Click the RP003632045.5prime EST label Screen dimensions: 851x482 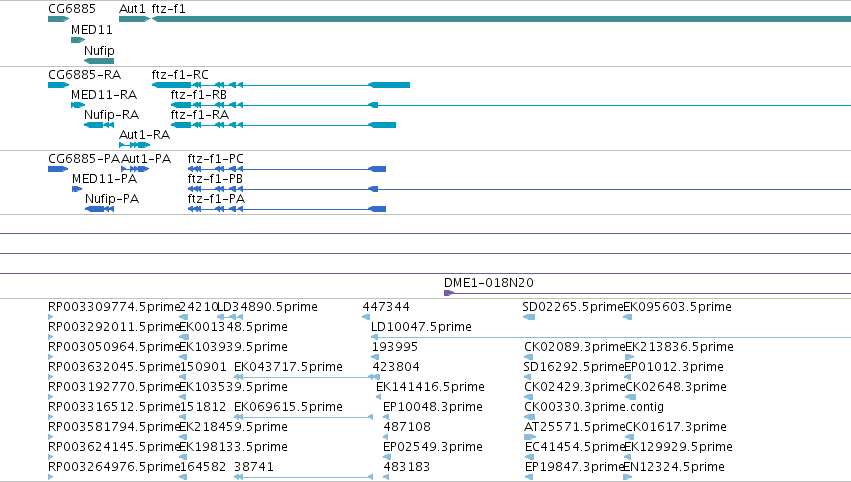[x=114, y=367]
